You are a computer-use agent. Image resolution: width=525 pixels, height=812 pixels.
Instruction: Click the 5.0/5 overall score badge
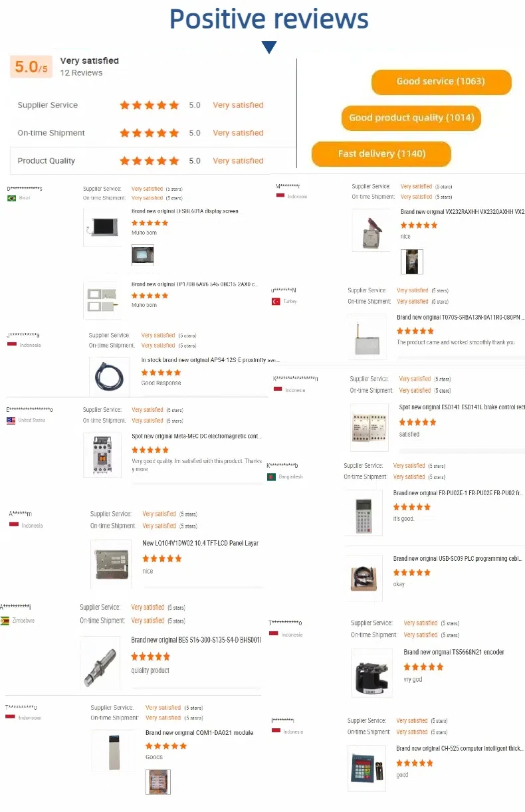pos(31,66)
